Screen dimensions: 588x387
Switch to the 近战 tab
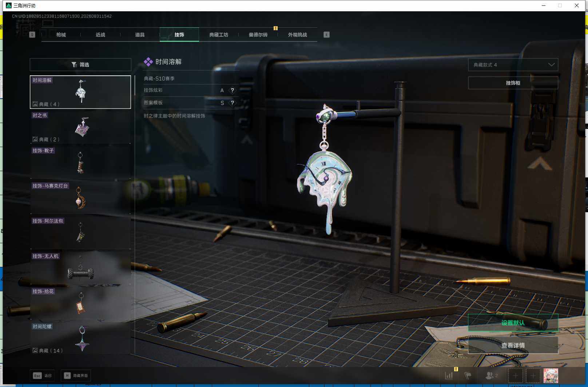click(100, 35)
